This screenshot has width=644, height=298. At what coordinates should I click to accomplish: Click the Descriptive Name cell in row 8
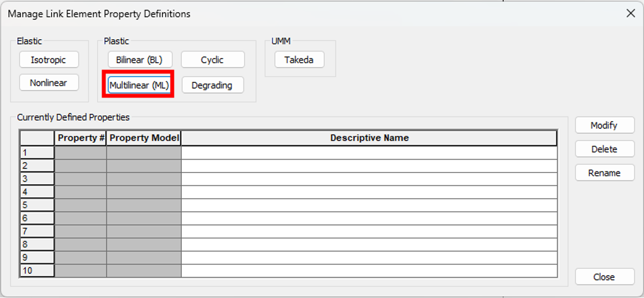[369, 244]
